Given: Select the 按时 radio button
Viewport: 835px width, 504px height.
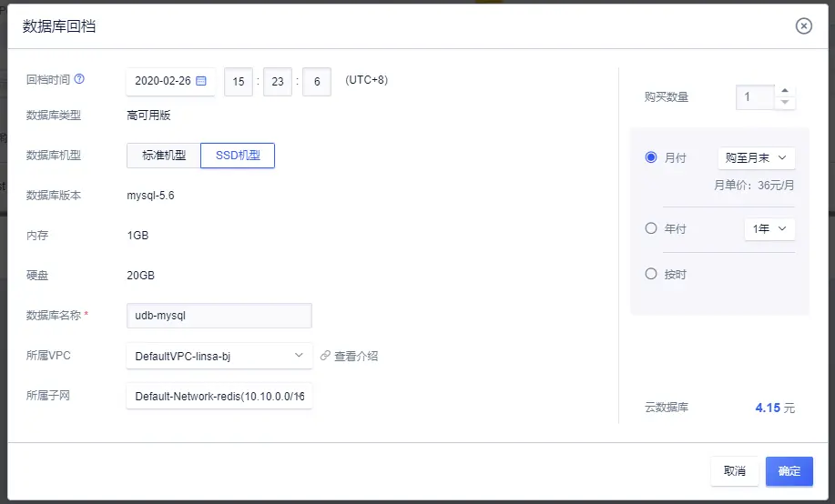Looking at the screenshot, I should coord(651,274).
